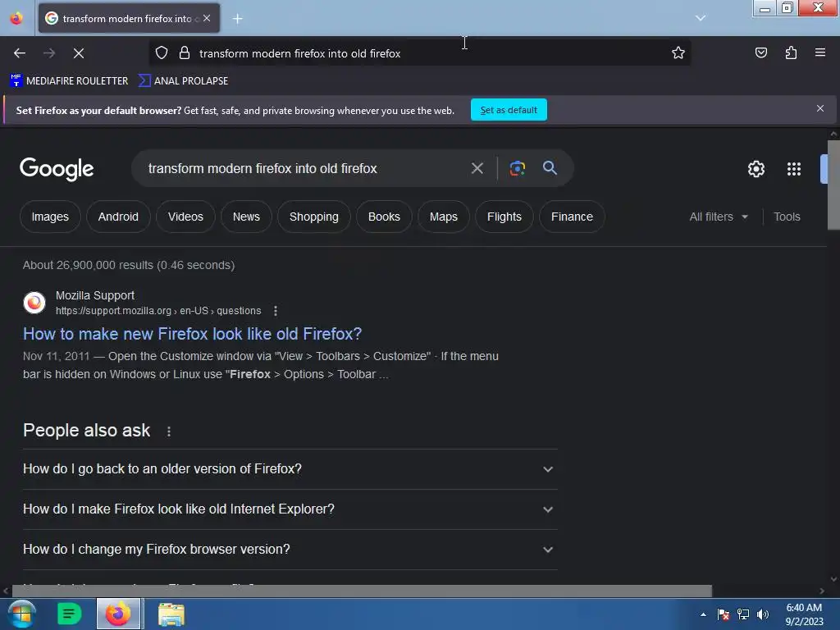
Task: Open network status tray icon
Action: click(x=743, y=614)
